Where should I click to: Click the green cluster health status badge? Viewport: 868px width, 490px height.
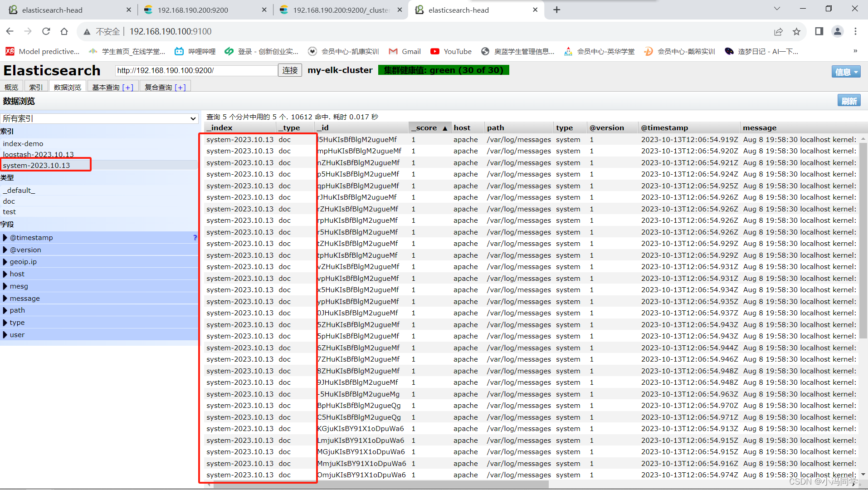tap(444, 70)
